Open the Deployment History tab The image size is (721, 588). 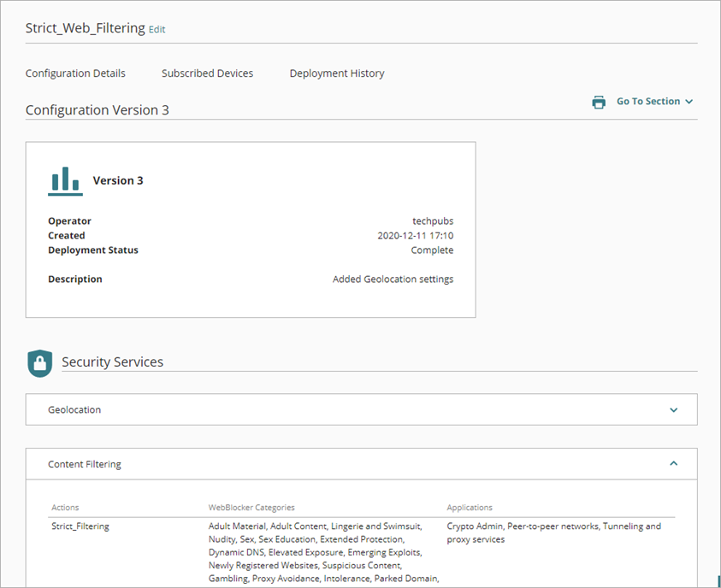click(336, 73)
